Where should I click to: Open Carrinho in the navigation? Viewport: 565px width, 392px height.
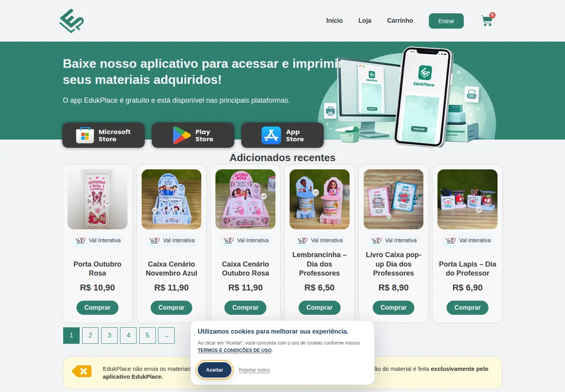[x=400, y=21]
